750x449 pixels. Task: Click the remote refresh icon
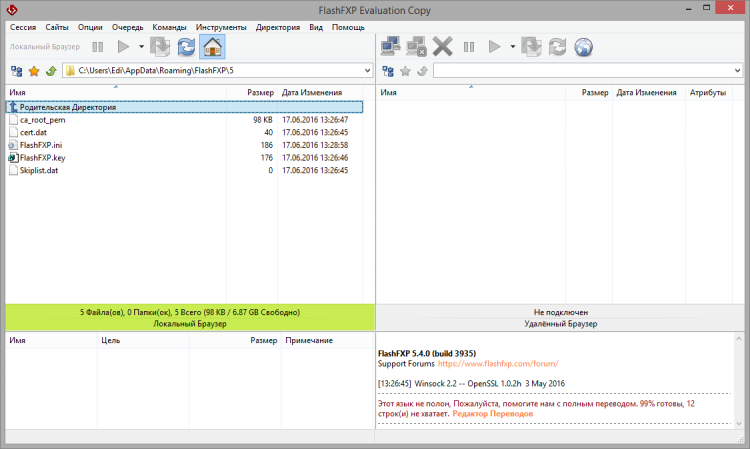tap(557, 47)
